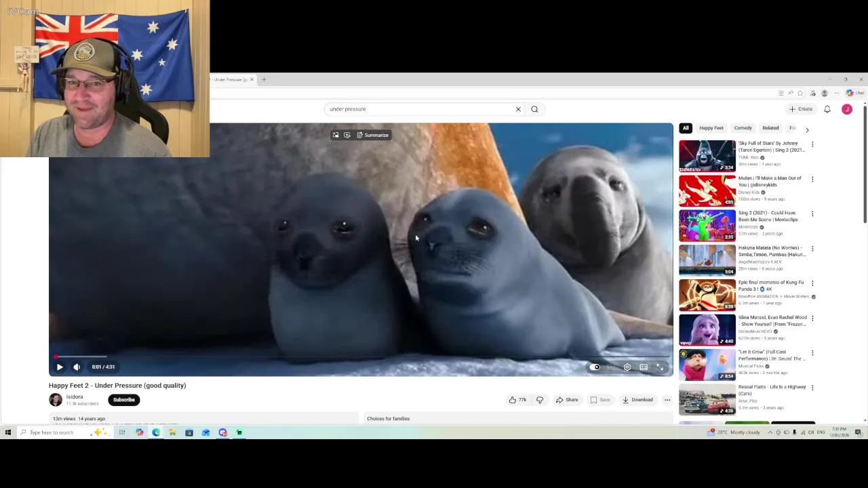Image resolution: width=868 pixels, height=488 pixels.
Task: Seek along the red video progress bar
Action: 361,356
